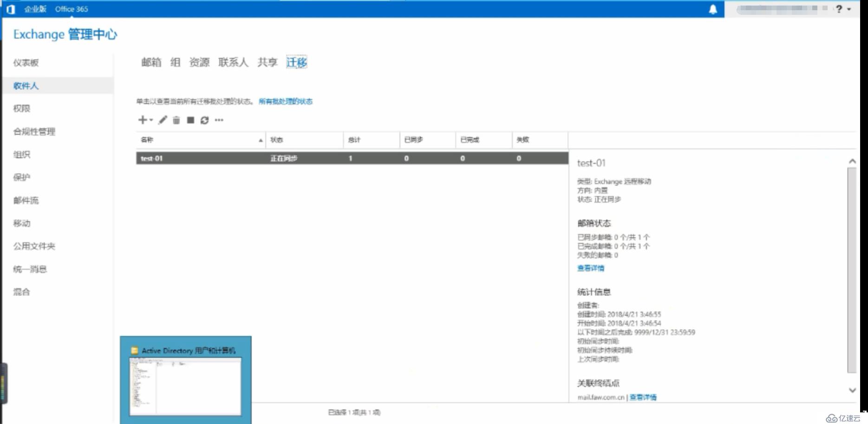The height and width of the screenshot is (424, 868).
Task: Click 查看详情 link next to mail.faw.com.cn
Action: 643,398
